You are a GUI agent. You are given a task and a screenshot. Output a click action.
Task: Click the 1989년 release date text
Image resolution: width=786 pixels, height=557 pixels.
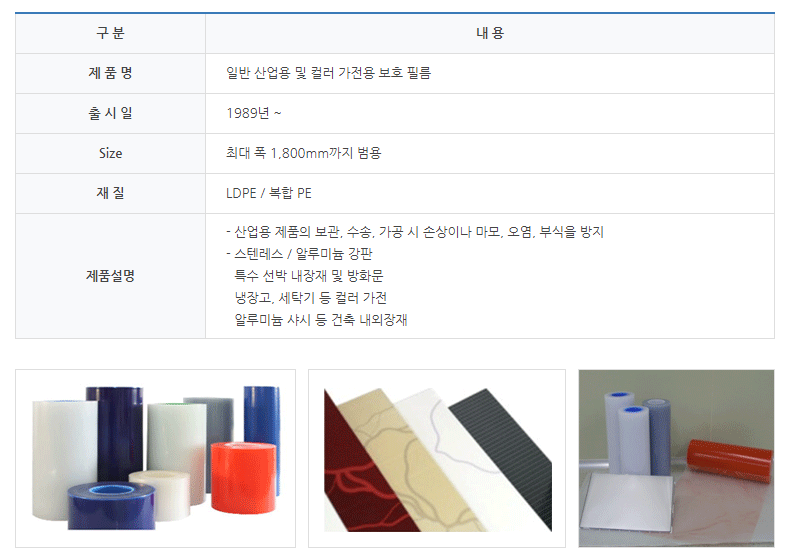pyautogui.click(x=254, y=113)
